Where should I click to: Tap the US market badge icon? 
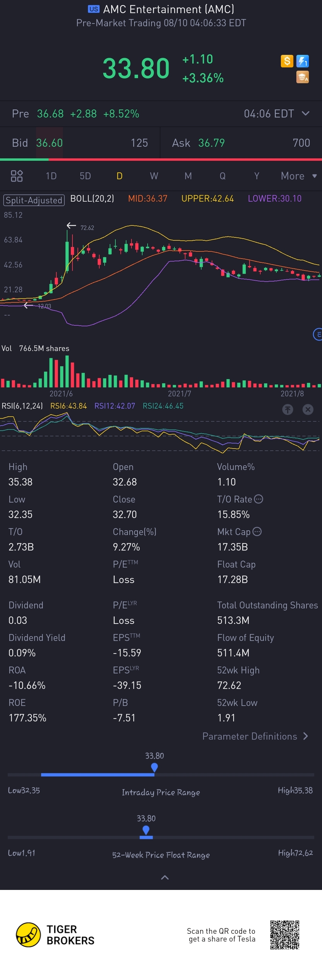(x=94, y=9)
